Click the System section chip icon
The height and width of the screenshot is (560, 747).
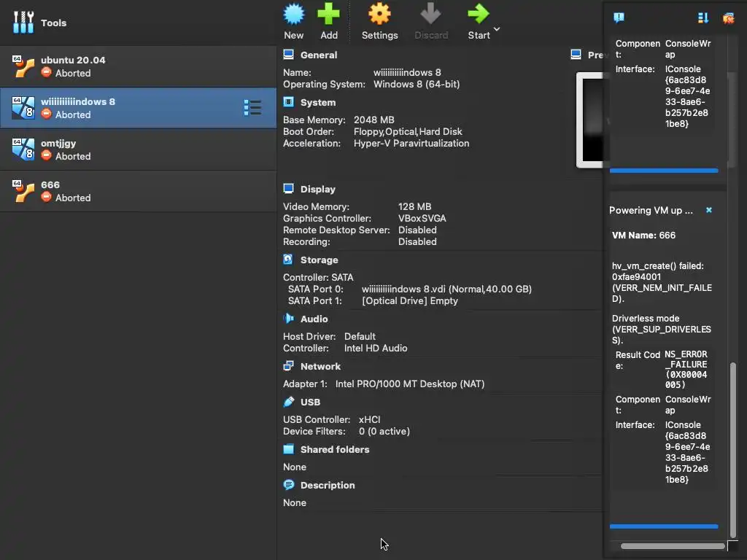point(289,102)
